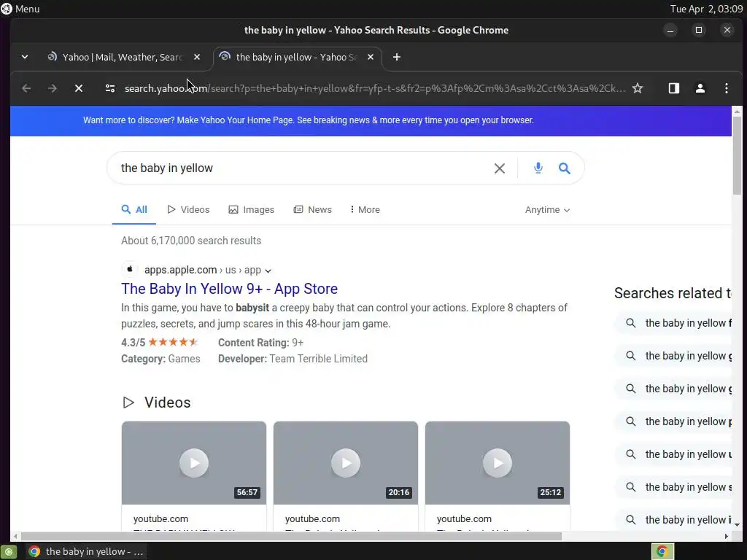Play the 20:16 YouTube video
Viewport: 747px width, 560px height.
tap(345, 462)
